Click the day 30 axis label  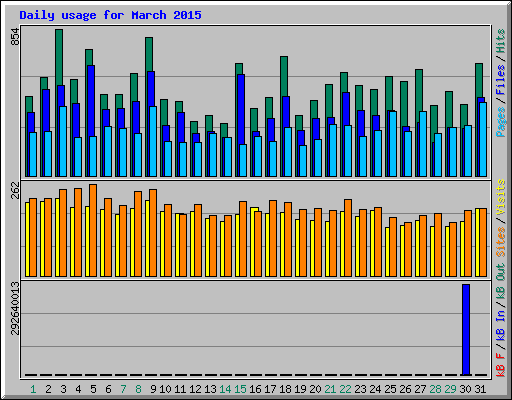click(465, 389)
